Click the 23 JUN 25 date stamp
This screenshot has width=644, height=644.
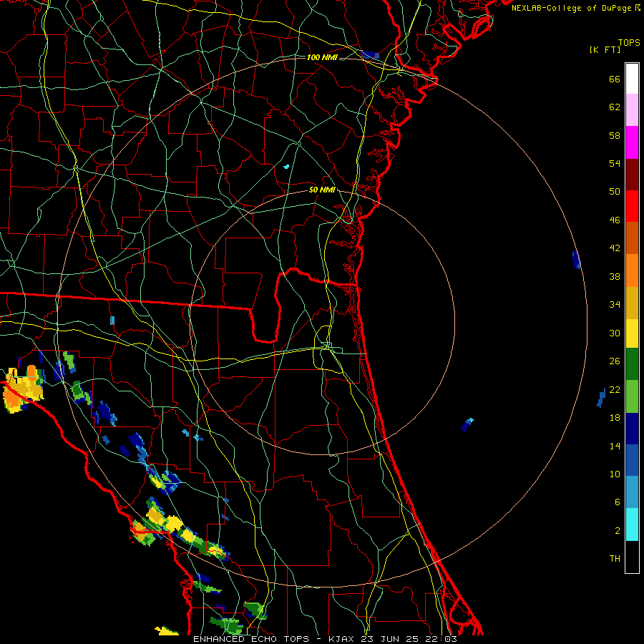(391, 639)
